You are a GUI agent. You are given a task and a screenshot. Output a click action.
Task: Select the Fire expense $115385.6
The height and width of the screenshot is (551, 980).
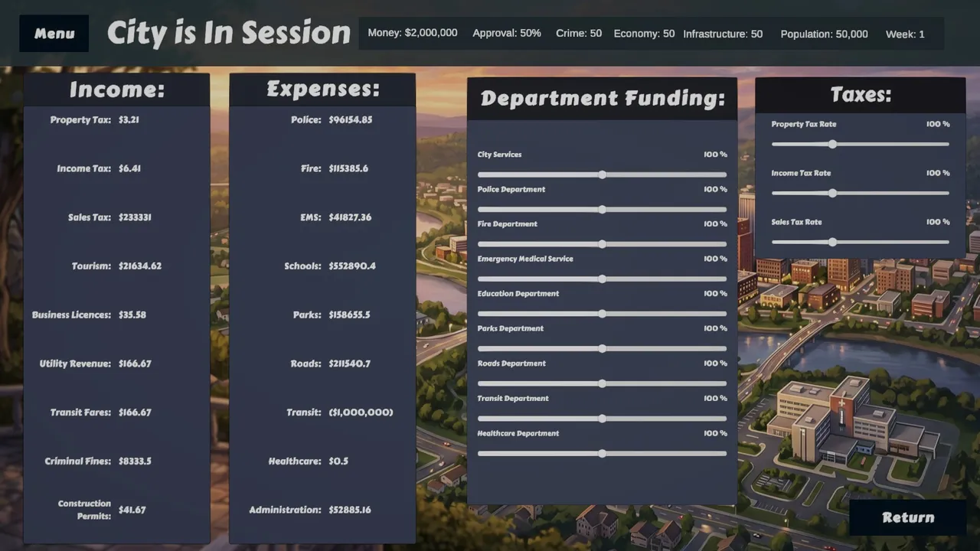[348, 168]
